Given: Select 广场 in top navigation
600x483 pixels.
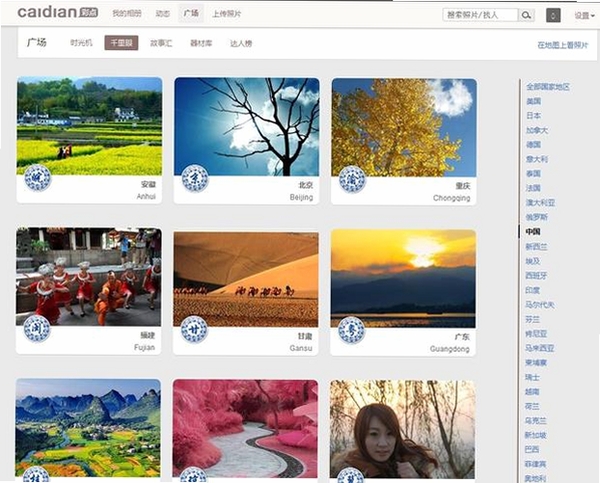Looking at the screenshot, I should (191, 13).
